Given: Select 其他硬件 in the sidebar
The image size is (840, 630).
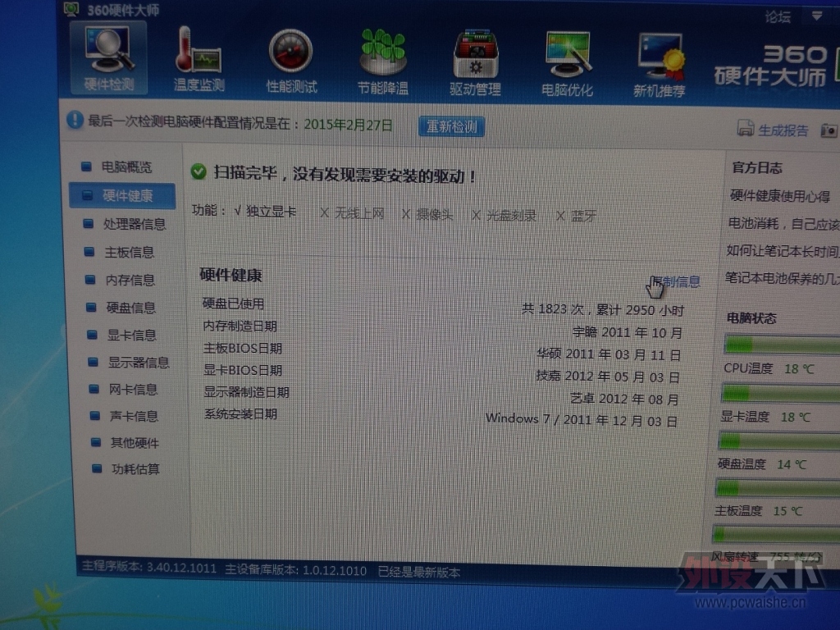Looking at the screenshot, I should (x=135, y=443).
